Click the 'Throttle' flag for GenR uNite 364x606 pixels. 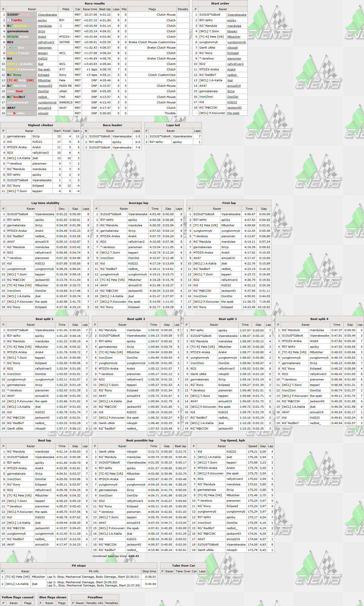tap(170, 113)
